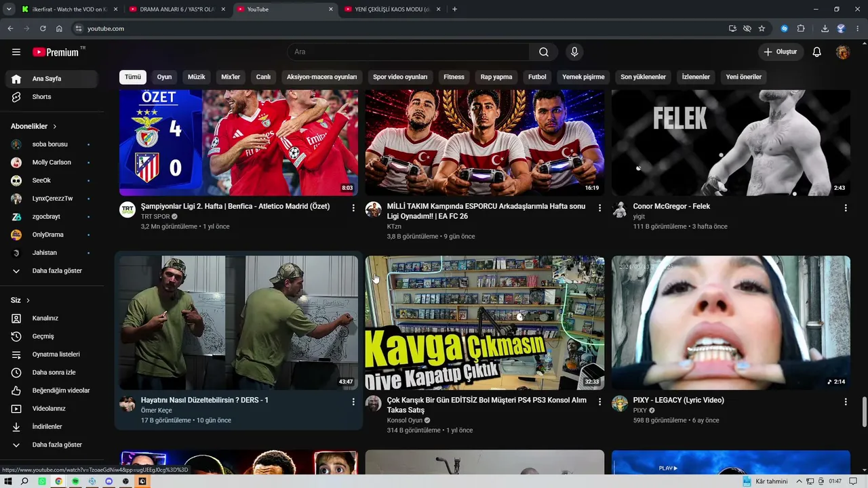Viewport: 868px width, 488px height.
Task: Show more items below İndirilenler
Action: [x=52, y=445]
